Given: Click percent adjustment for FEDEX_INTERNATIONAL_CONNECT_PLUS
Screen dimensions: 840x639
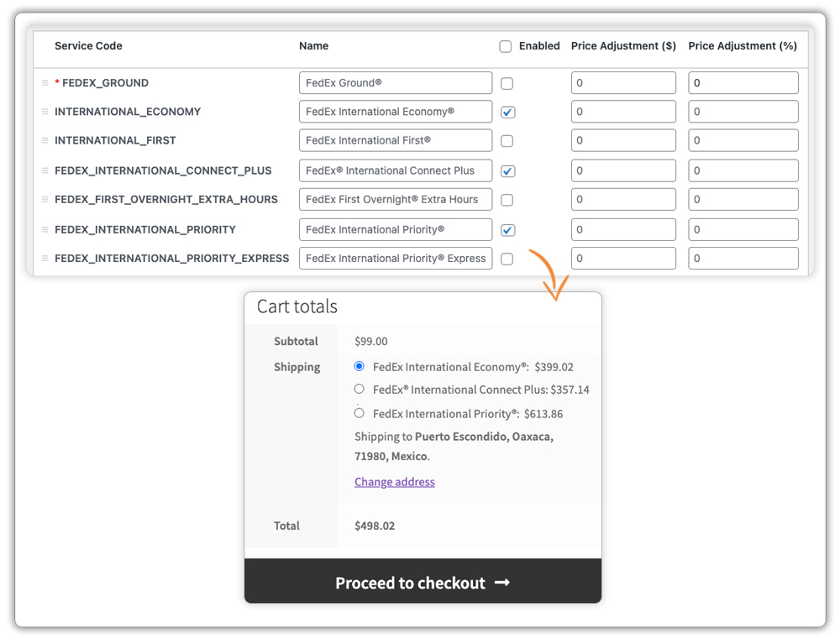Looking at the screenshot, I should [743, 170].
